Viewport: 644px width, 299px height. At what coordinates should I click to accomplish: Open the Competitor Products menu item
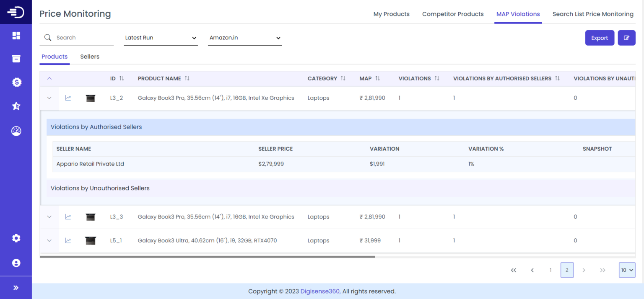453,14
